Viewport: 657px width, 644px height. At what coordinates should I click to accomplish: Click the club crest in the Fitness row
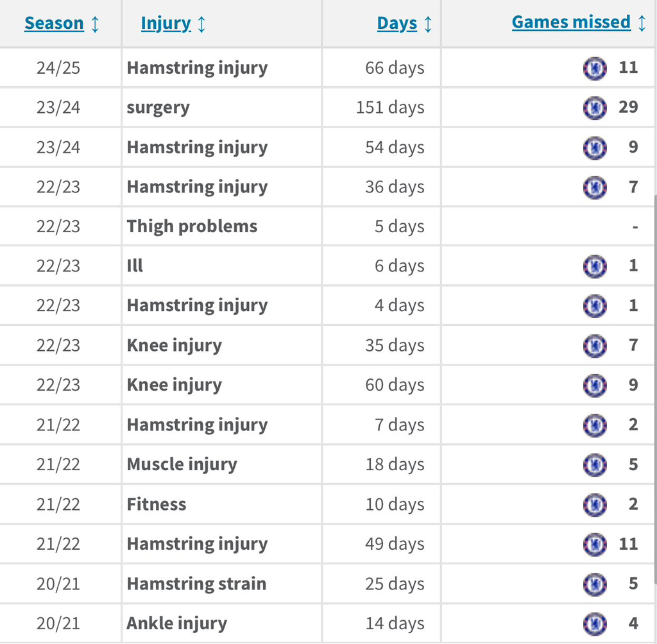(x=595, y=504)
